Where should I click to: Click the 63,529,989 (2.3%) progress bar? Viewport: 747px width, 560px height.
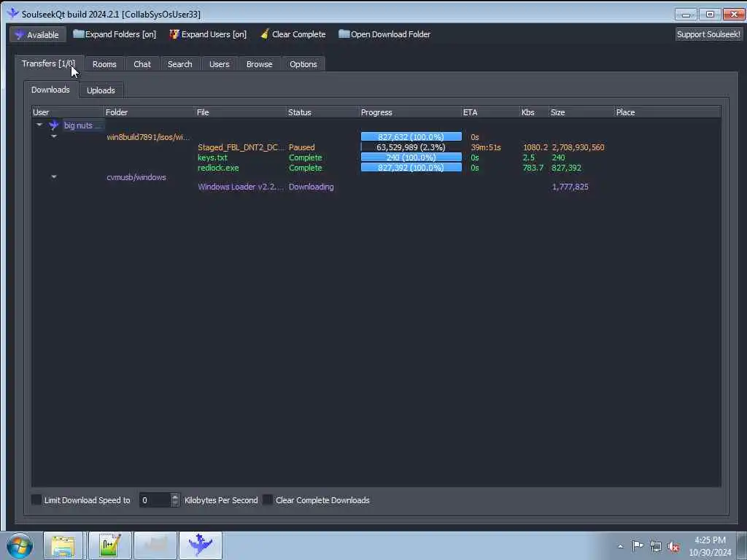click(x=411, y=147)
